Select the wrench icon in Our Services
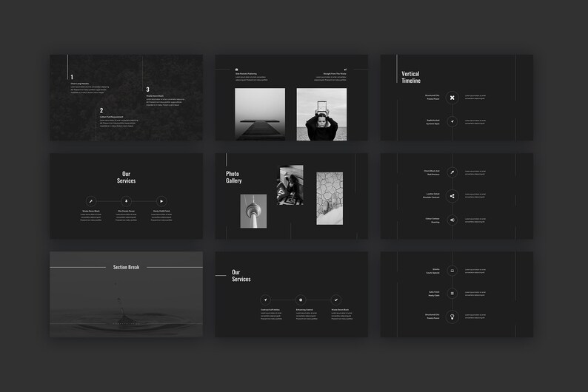The image size is (588, 392). (x=91, y=201)
